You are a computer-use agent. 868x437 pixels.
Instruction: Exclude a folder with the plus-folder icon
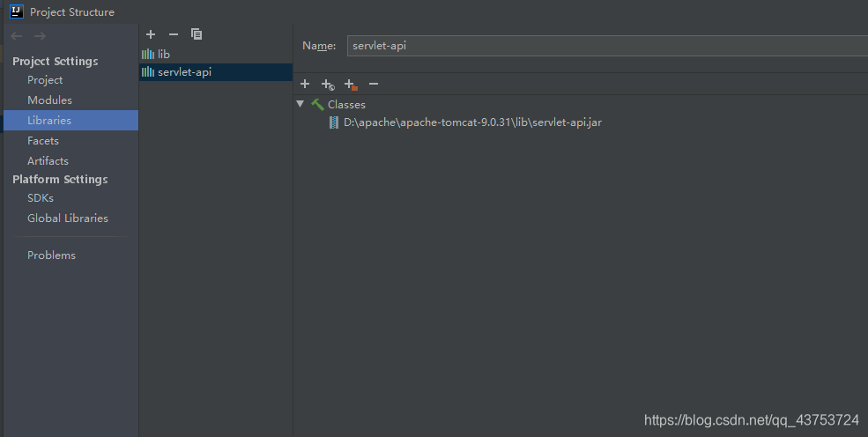pos(351,85)
